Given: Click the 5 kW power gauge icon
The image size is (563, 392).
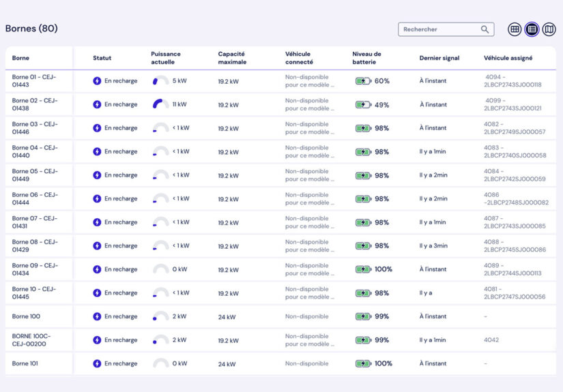Looking at the screenshot, I should click(x=160, y=81).
